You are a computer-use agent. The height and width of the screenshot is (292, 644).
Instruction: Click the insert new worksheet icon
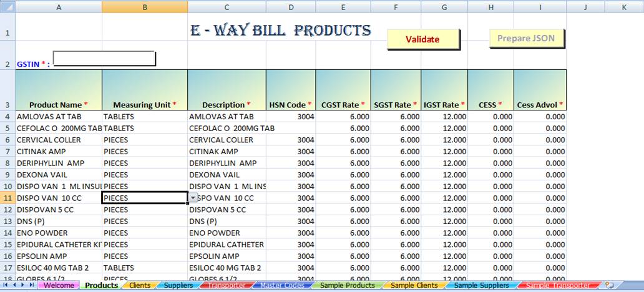click(x=608, y=285)
